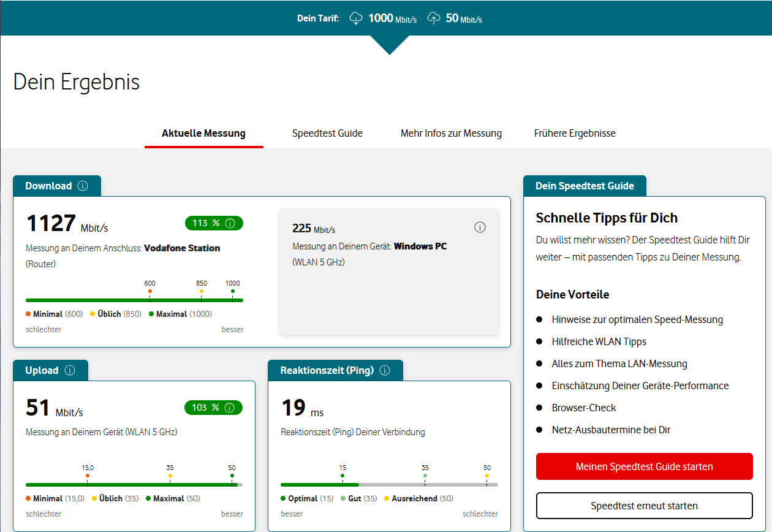The image size is (772, 532).
Task: Click the Optimal (15) ping legend entry
Action: tap(307, 498)
